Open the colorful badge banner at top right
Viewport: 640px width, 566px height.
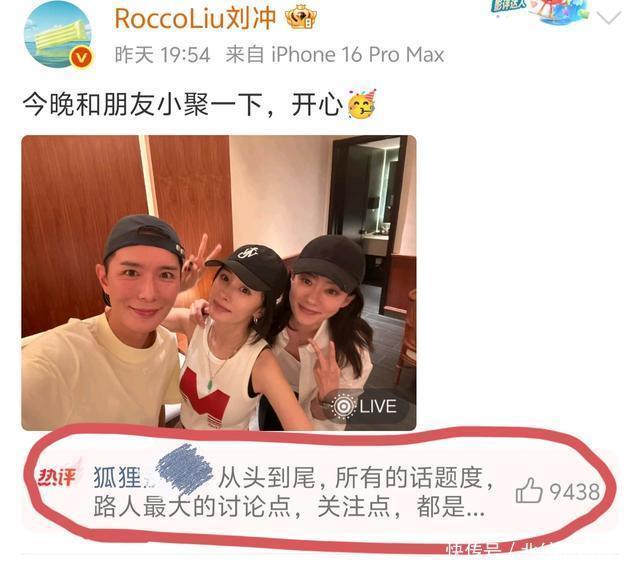coord(539,10)
